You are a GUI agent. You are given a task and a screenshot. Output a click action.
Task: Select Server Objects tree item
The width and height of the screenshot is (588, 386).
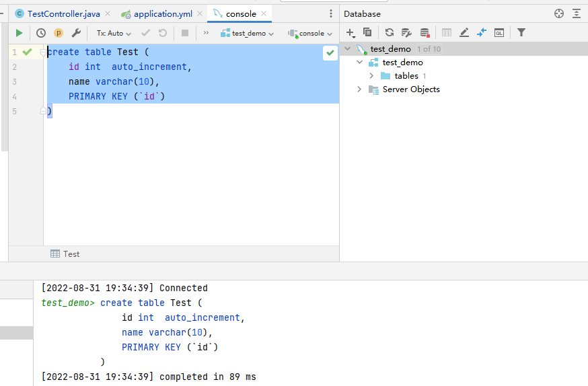click(x=411, y=89)
